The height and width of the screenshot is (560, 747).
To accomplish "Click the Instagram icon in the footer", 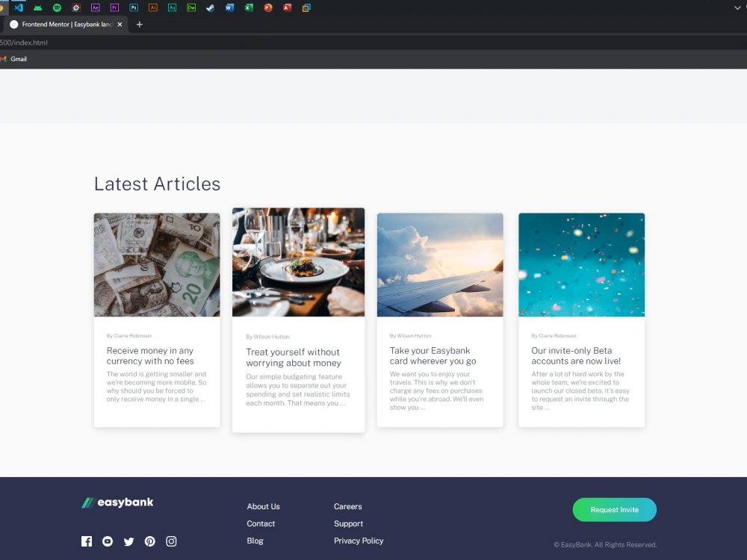I will (171, 541).
